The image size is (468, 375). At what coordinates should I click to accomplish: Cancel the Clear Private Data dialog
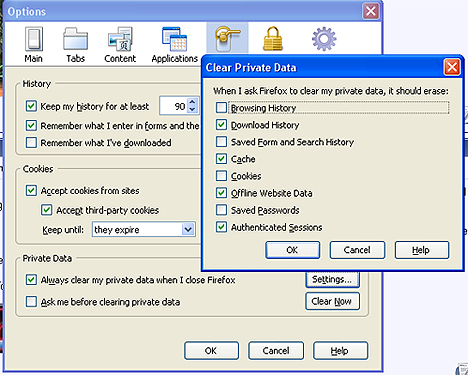pos(357,250)
